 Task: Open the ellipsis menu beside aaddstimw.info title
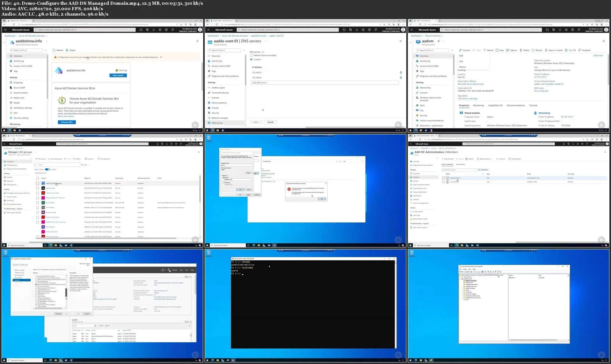pos(47,41)
